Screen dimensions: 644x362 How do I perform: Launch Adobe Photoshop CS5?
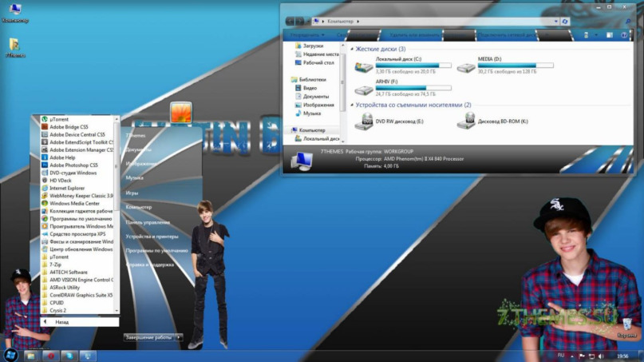[74, 165]
